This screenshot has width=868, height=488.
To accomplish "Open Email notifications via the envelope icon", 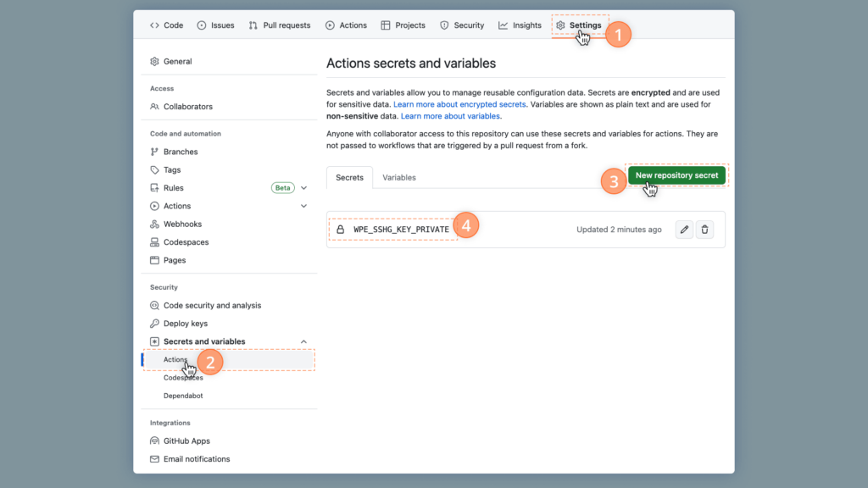I will 157,458.
